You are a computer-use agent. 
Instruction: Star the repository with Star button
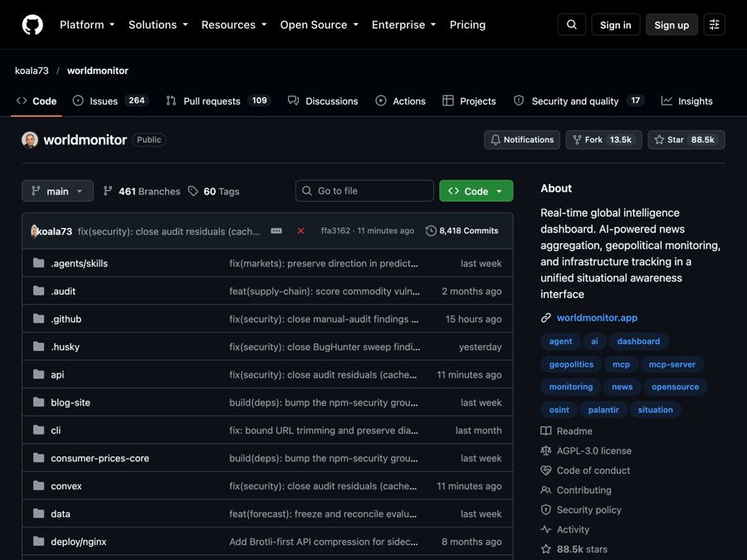[686, 140]
